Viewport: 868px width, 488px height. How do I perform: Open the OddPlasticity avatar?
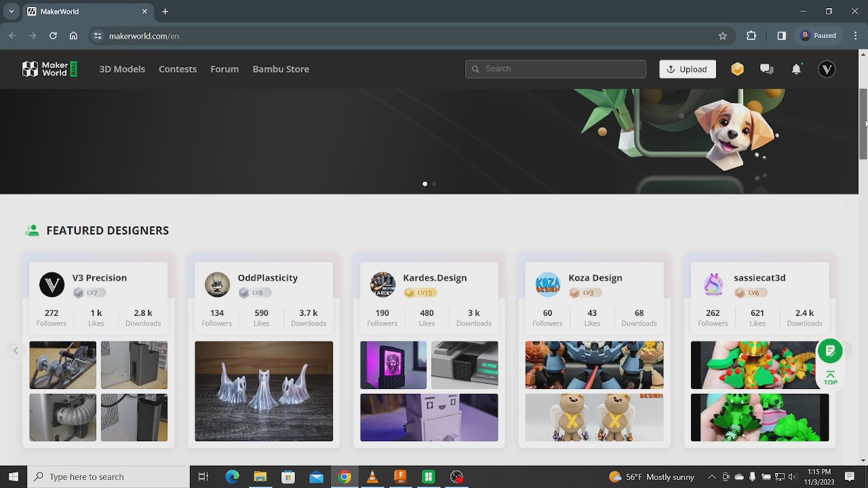pyautogui.click(x=217, y=285)
